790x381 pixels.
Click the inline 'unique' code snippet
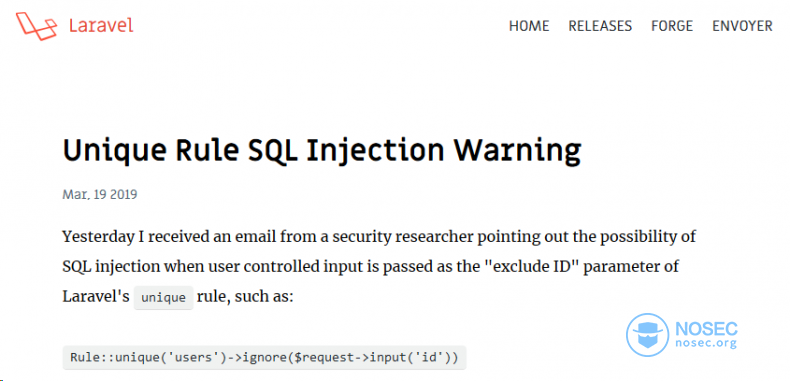[163, 297]
